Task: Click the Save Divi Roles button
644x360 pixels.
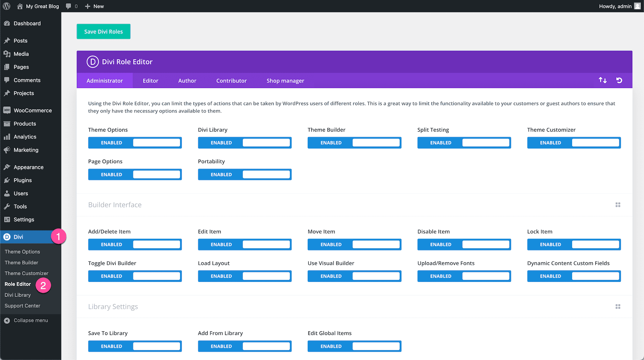Action: pos(103,31)
